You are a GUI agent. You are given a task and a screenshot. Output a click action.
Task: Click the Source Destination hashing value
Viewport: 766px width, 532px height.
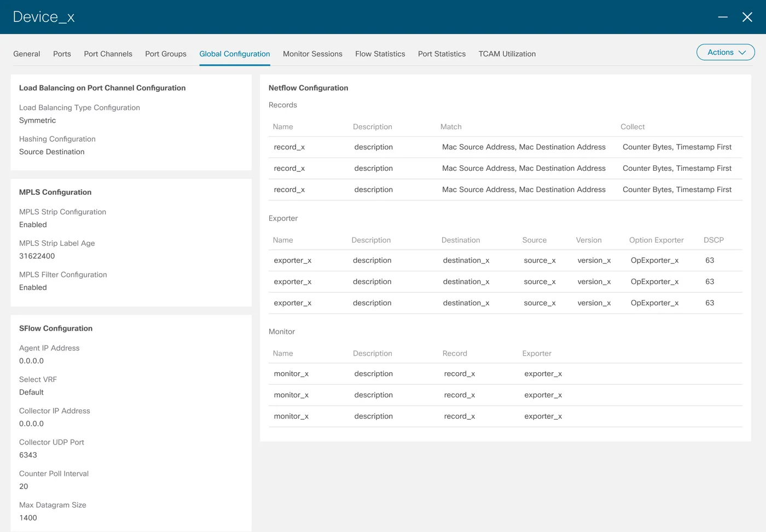point(52,152)
